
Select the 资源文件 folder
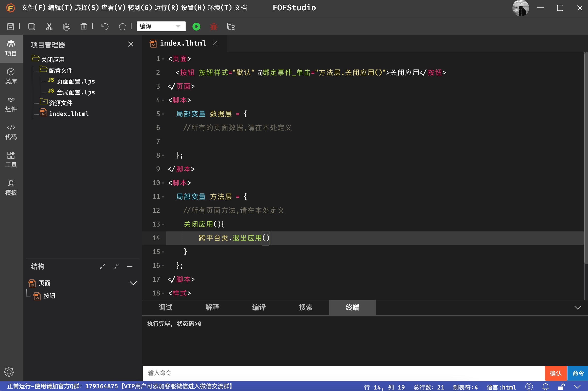61,103
